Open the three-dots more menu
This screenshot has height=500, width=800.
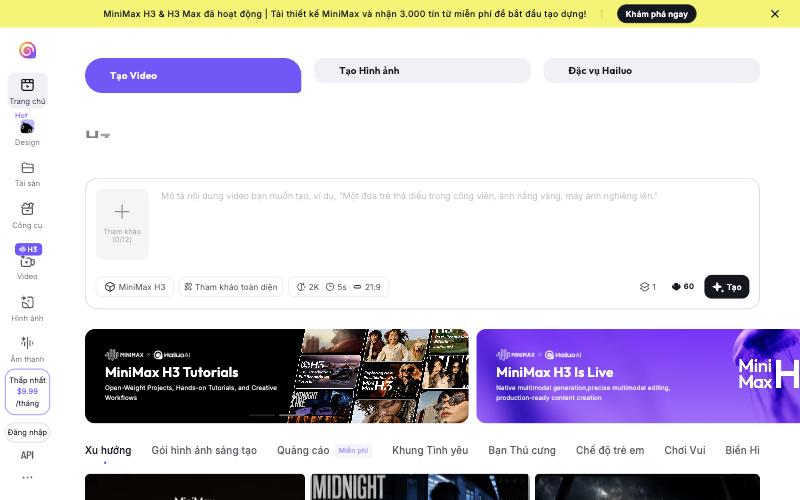[28, 478]
